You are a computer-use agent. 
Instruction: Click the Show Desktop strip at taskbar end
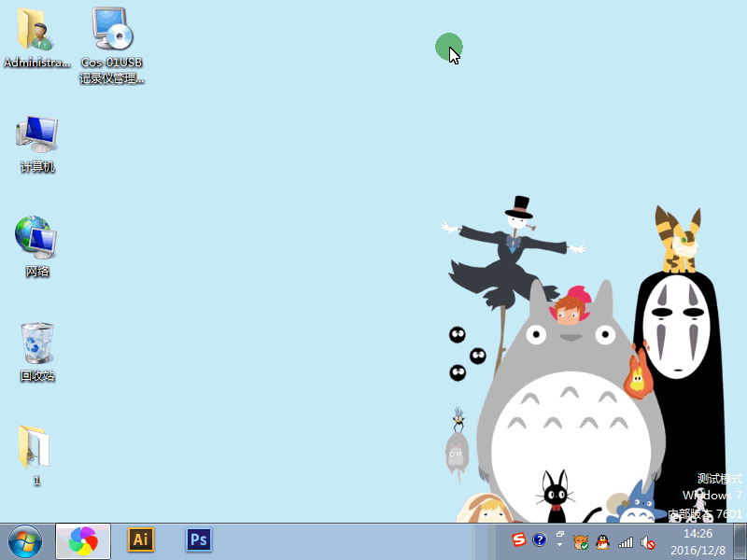(740, 542)
